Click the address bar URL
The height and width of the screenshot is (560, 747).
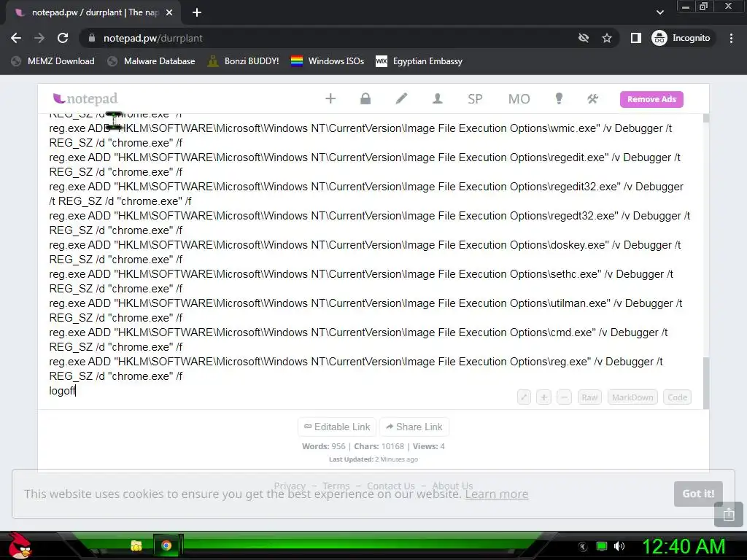click(x=153, y=38)
